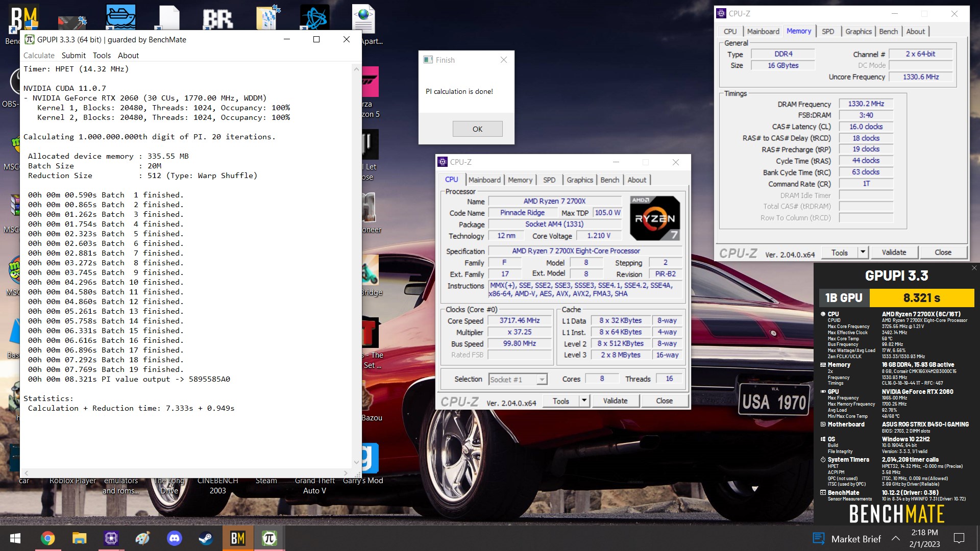
Task: Open SPD tab in lower CPU-Z
Action: (549, 180)
